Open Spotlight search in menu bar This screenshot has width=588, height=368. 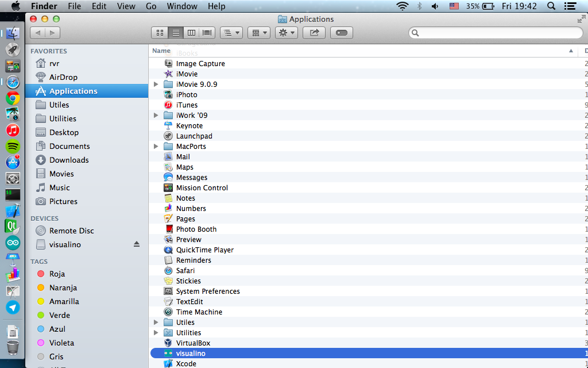(551, 6)
